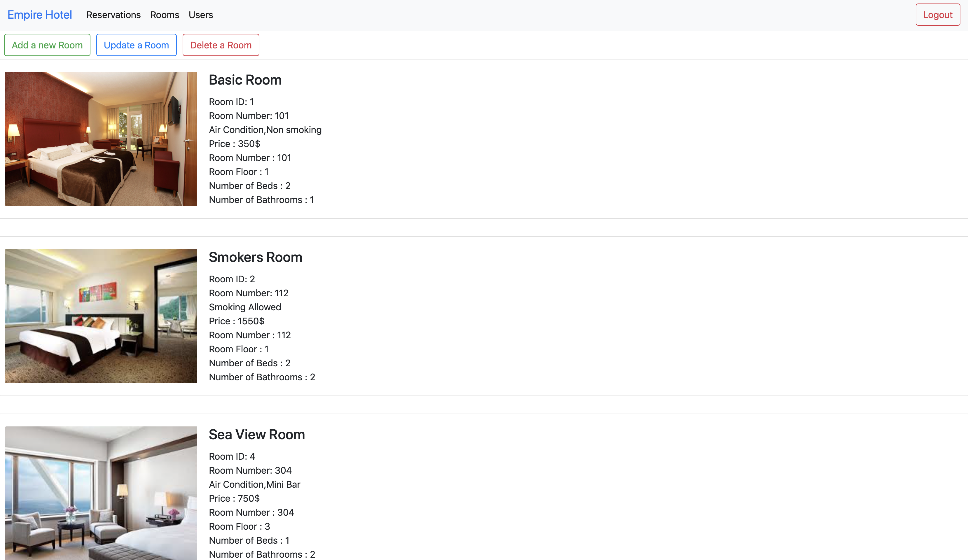The image size is (968, 560).
Task: Click Air Condition,Mini Bar text
Action: click(x=254, y=484)
